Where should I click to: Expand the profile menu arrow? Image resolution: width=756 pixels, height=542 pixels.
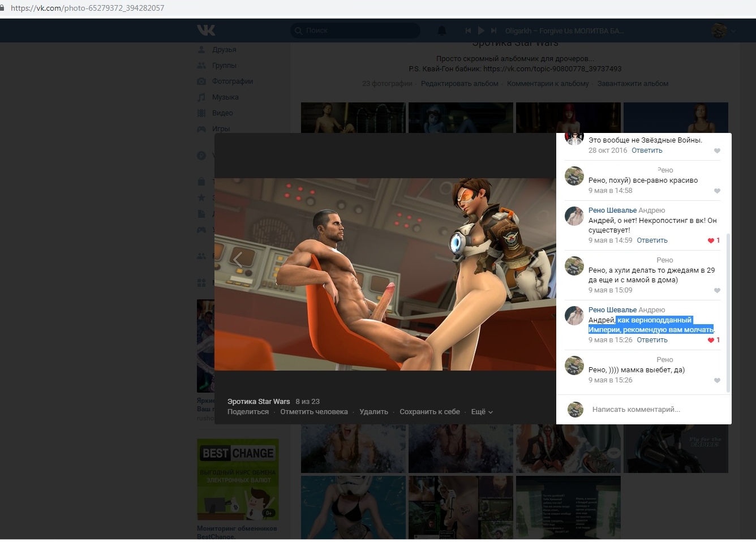[733, 31]
